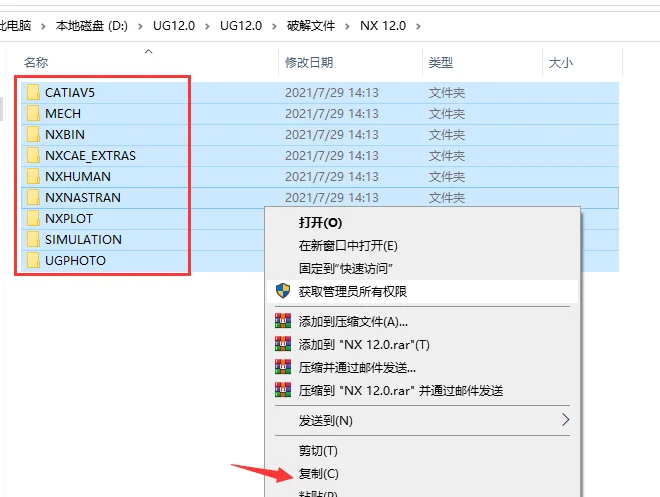Click WinRAR icon beside 压缩到 "NX 12.0.rar" 并通过邮件发送
This screenshot has width=660, height=497.
click(283, 390)
